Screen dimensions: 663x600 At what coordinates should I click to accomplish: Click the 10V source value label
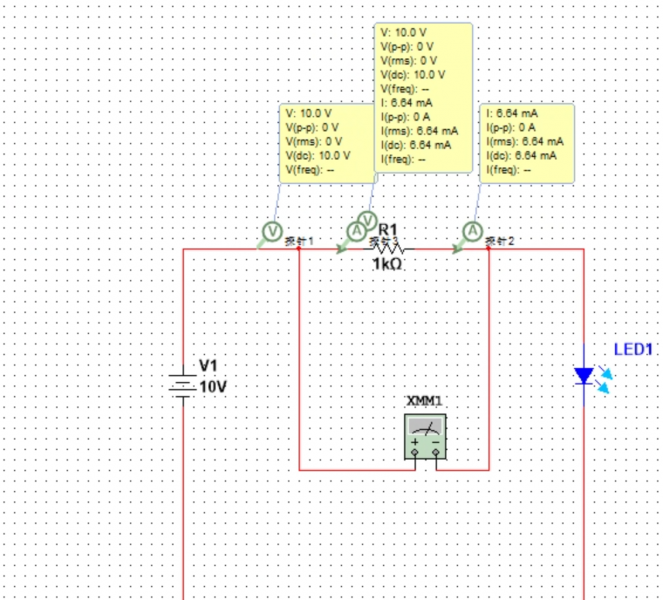tap(213, 387)
